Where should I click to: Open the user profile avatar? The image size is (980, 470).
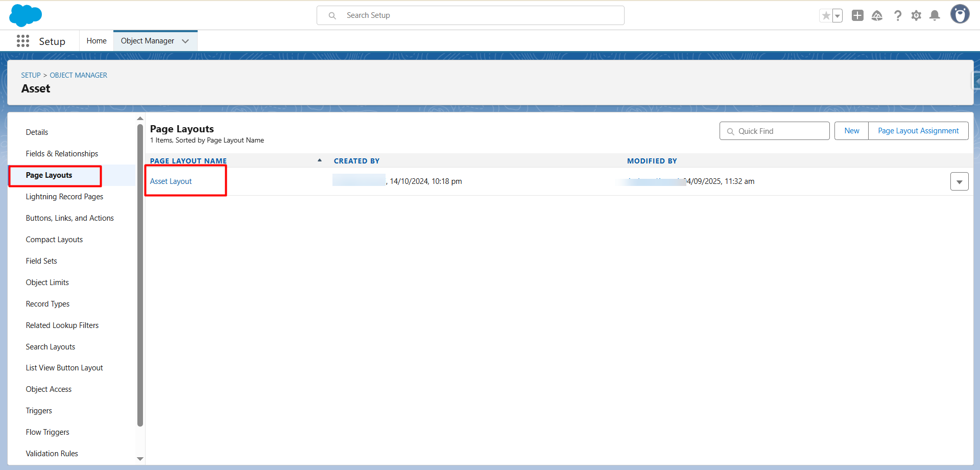coord(960,14)
